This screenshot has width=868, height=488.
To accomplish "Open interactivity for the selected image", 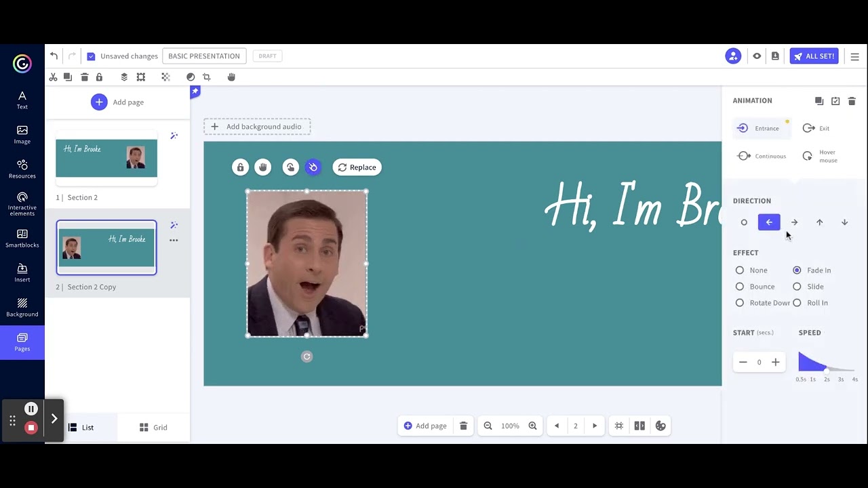I will (290, 167).
